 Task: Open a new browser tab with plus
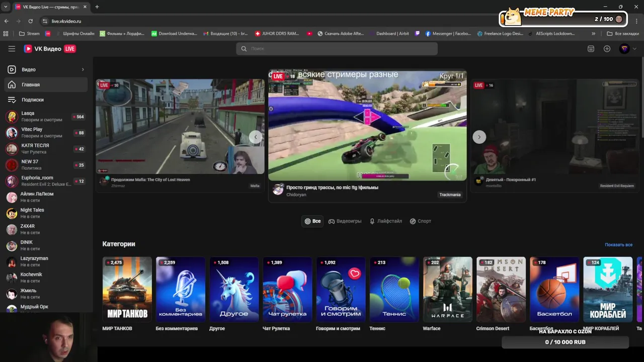tap(97, 7)
